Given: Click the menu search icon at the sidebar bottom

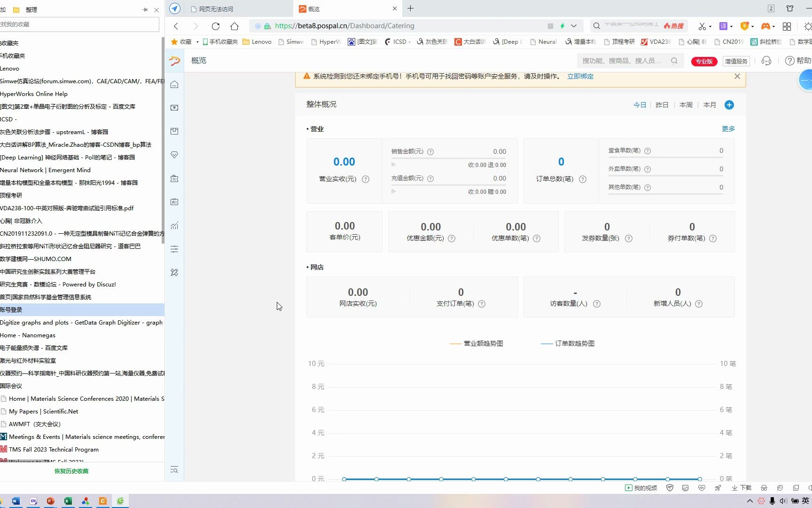Looking at the screenshot, I should [x=174, y=470].
